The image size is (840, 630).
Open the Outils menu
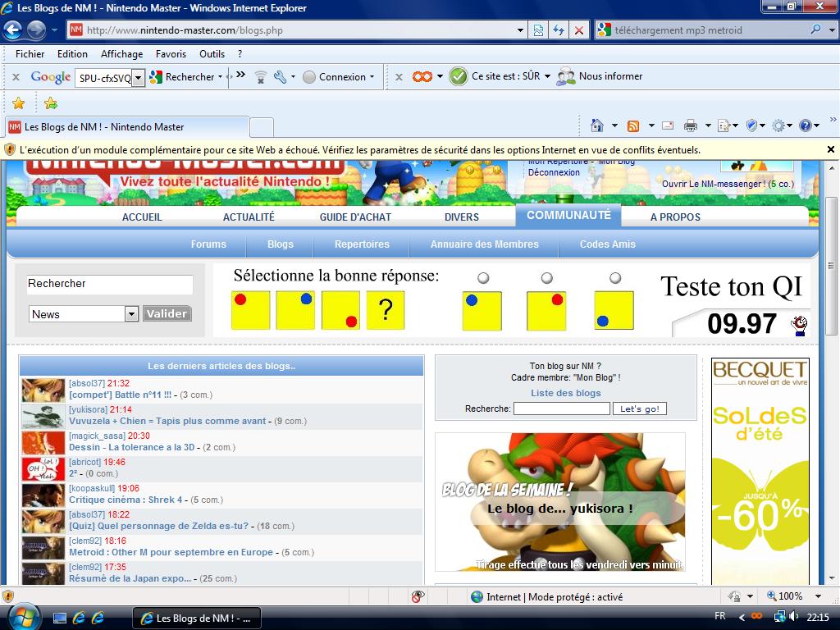tap(212, 53)
